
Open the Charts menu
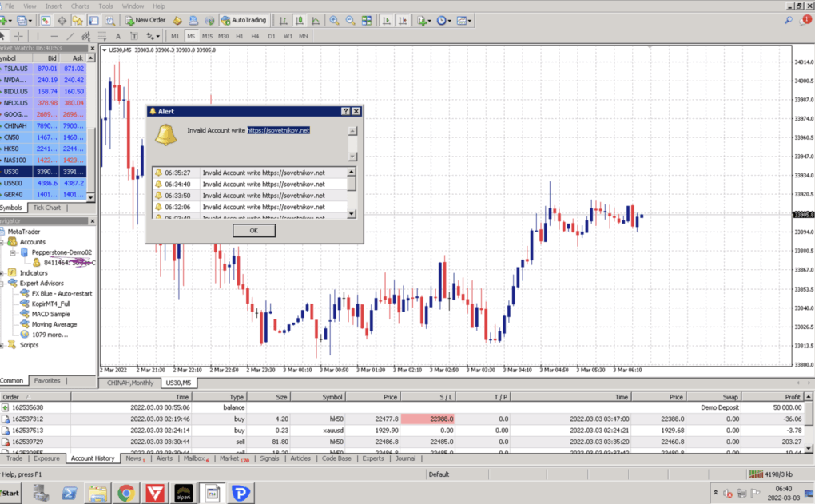(80, 6)
